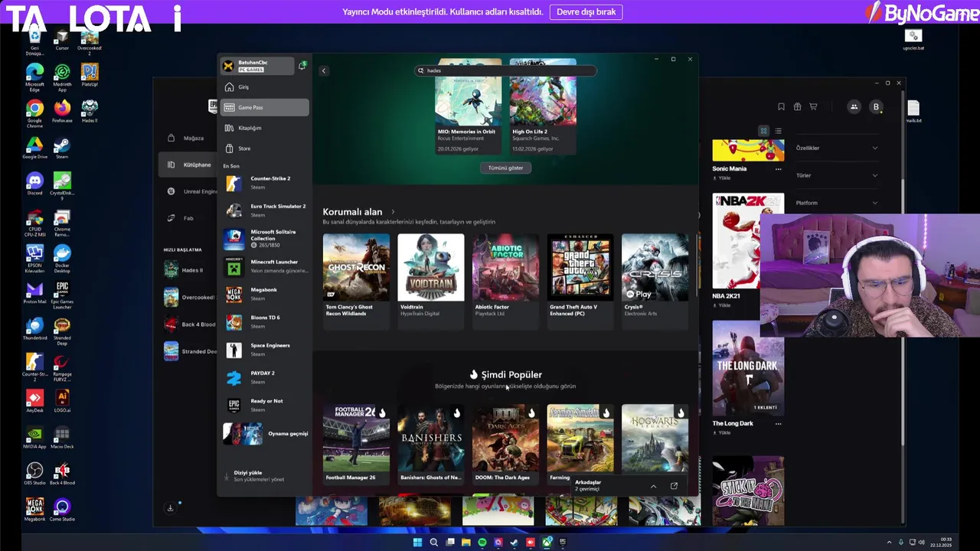Image resolution: width=980 pixels, height=551 pixels.
Task: Open Bloons TD 6 recent entry
Action: 264,321
